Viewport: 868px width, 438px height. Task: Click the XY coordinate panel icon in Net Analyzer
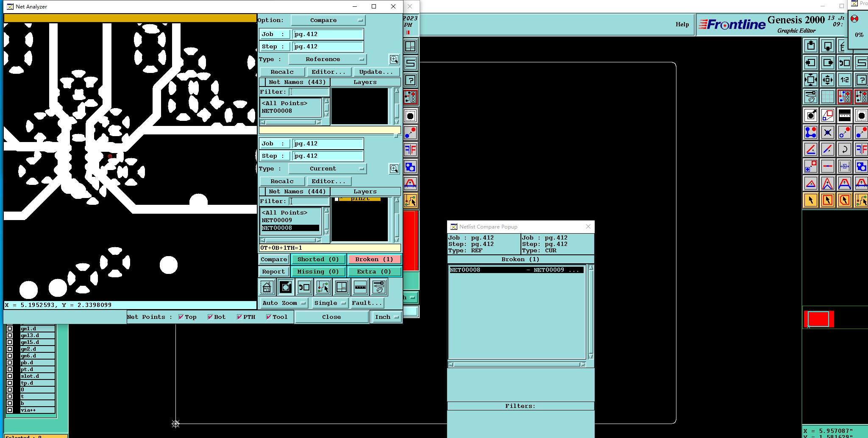[342, 287]
